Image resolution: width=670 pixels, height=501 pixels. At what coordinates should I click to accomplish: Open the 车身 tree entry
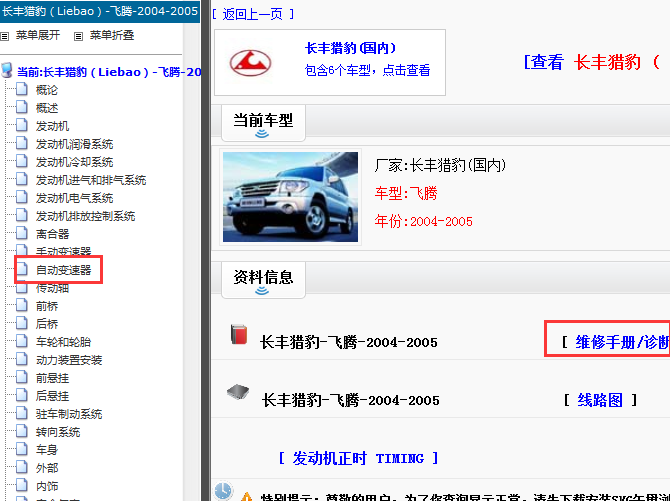pos(47,449)
